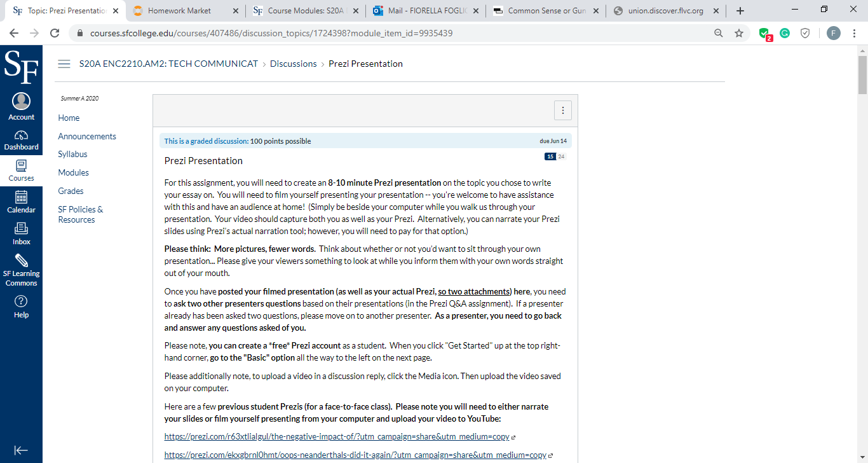Click the "Summer A 2020" term label
The height and width of the screenshot is (463, 868).
coord(79,99)
